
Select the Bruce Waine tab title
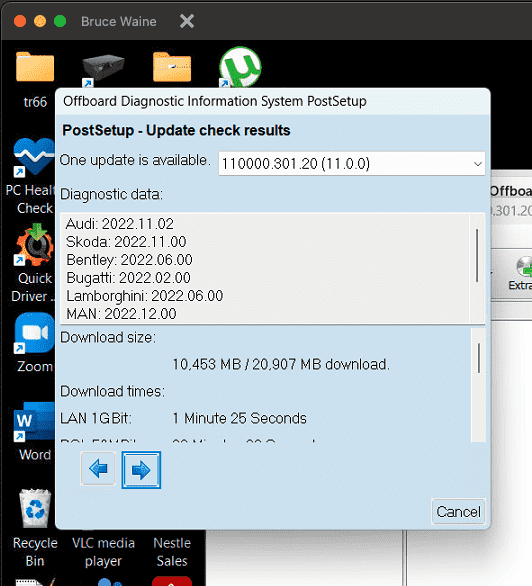coord(119,21)
